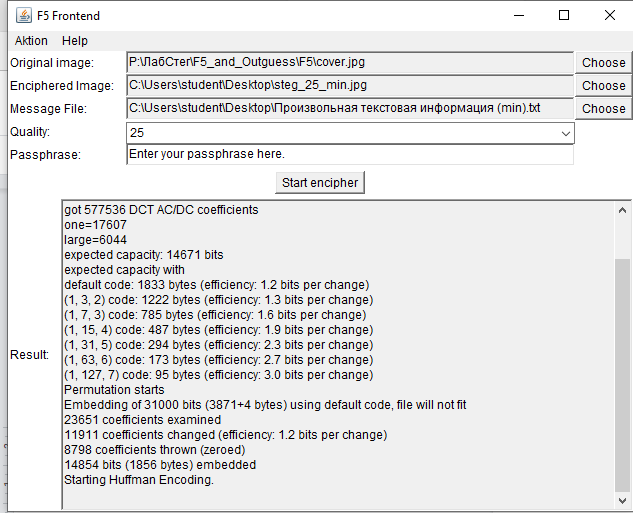Click the '8798 coefficients thrown (zeroed)' line
Viewport: 633px width, 513px height.
point(155,450)
